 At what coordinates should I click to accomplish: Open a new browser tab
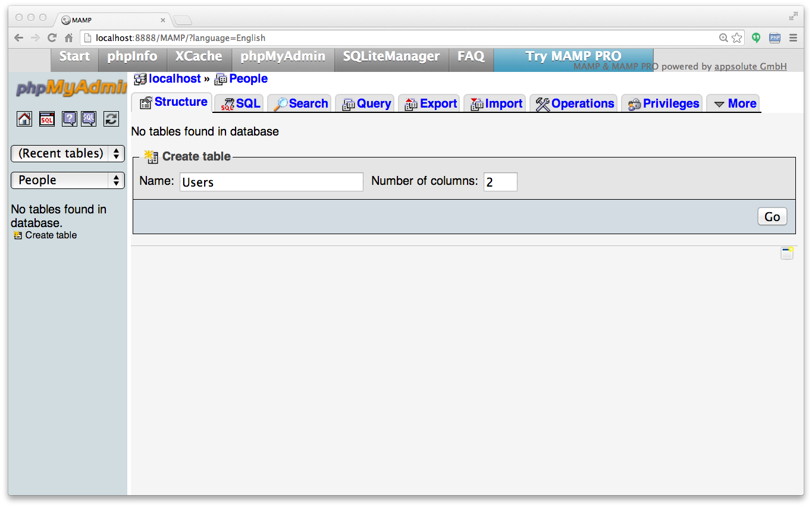point(183,21)
